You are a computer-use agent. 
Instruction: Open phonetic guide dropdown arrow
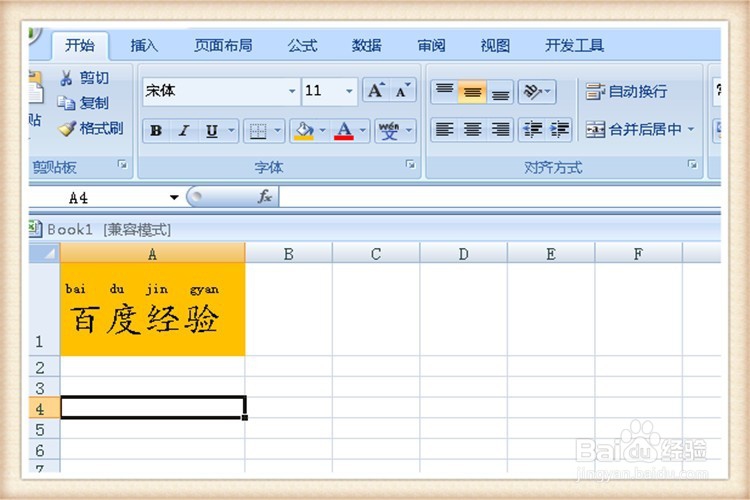click(x=409, y=130)
